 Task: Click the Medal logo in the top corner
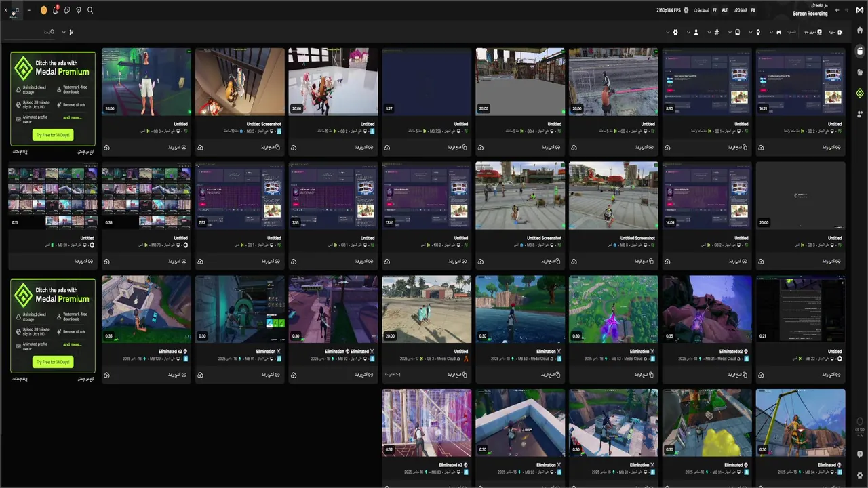coord(859,10)
